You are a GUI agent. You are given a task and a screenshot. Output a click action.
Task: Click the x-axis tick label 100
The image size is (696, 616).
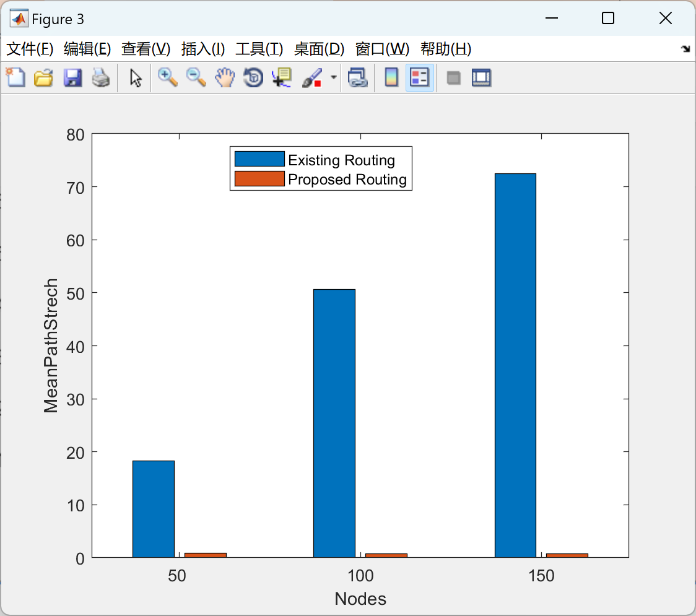360,576
